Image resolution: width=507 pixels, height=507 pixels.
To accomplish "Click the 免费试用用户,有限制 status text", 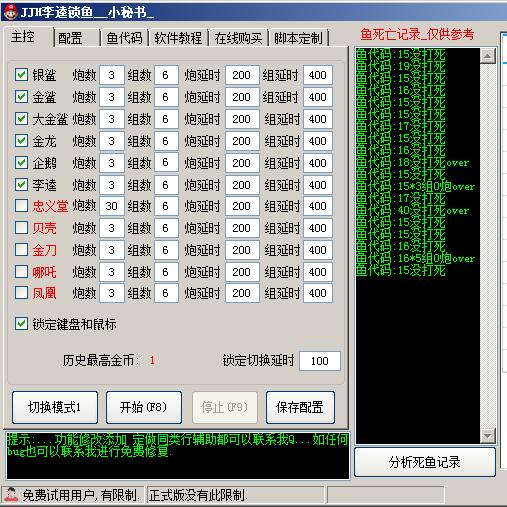I will pos(80,495).
